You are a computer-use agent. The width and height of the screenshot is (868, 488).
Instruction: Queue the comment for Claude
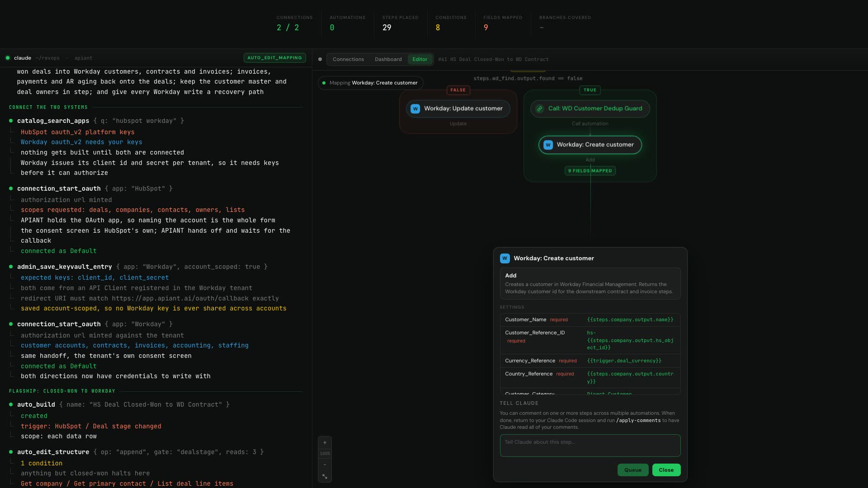click(x=633, y=470)
